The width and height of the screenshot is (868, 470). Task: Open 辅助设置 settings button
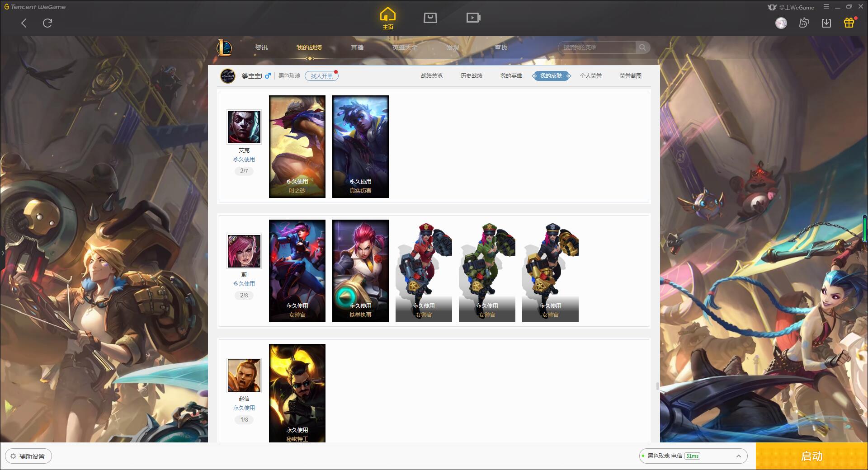coord(28,456)
